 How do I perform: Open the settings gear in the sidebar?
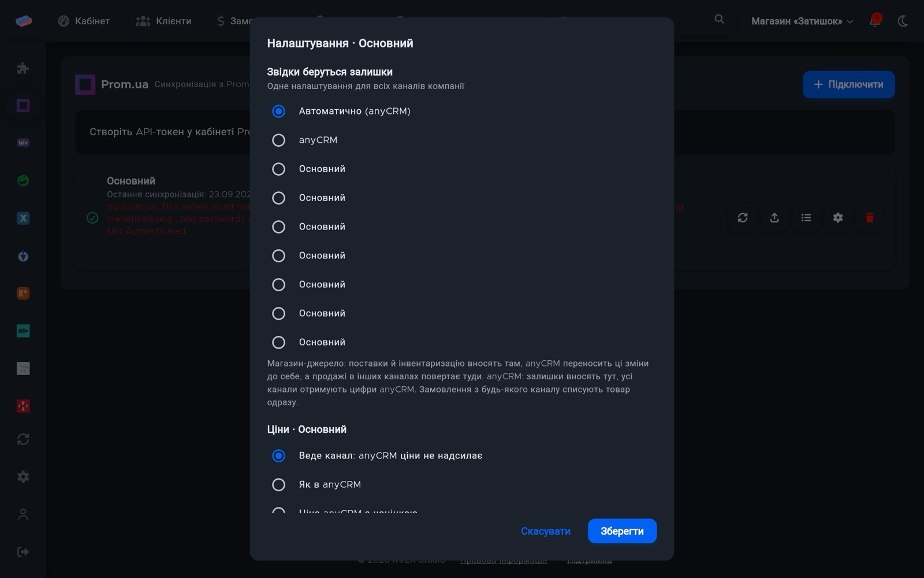pos(23,477)
